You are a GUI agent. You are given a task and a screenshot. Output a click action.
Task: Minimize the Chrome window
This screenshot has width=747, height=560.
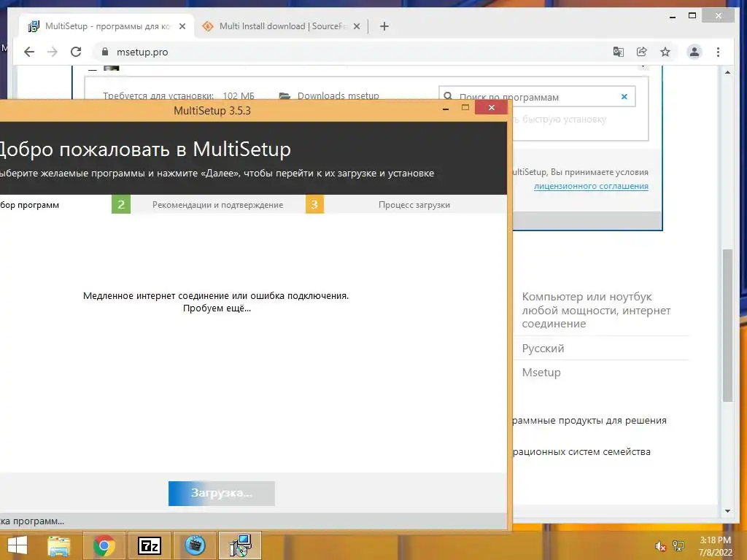(672, 17)
